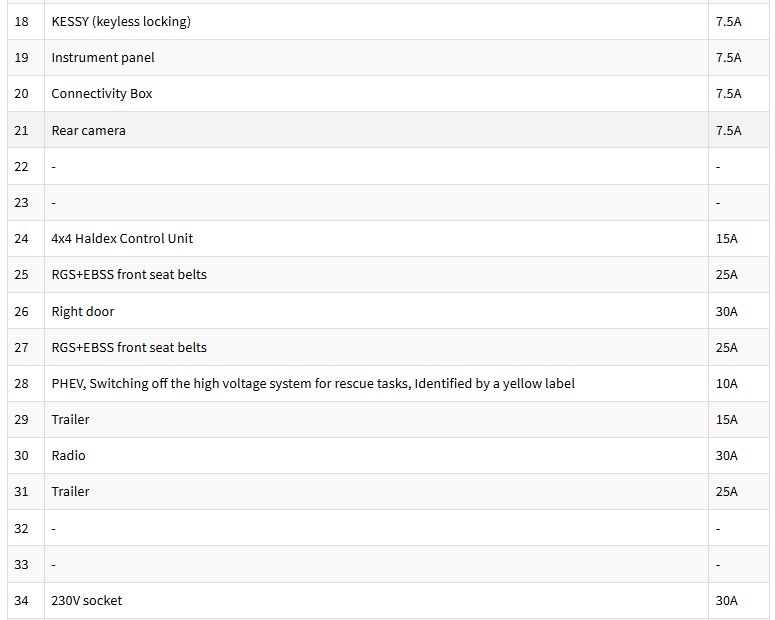This screenshot has width=775, height=620.
Task: Click the 15A rating for Haldex unit
Action: tap(727, 239)
